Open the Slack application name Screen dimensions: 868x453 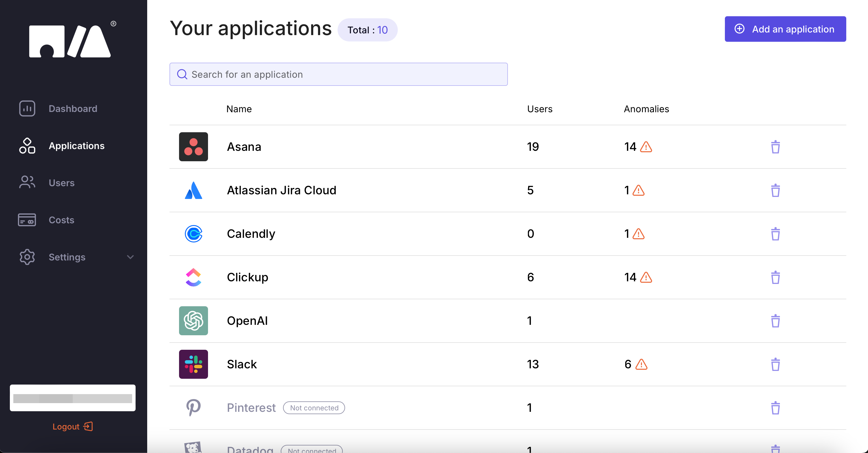click(242, 364)
